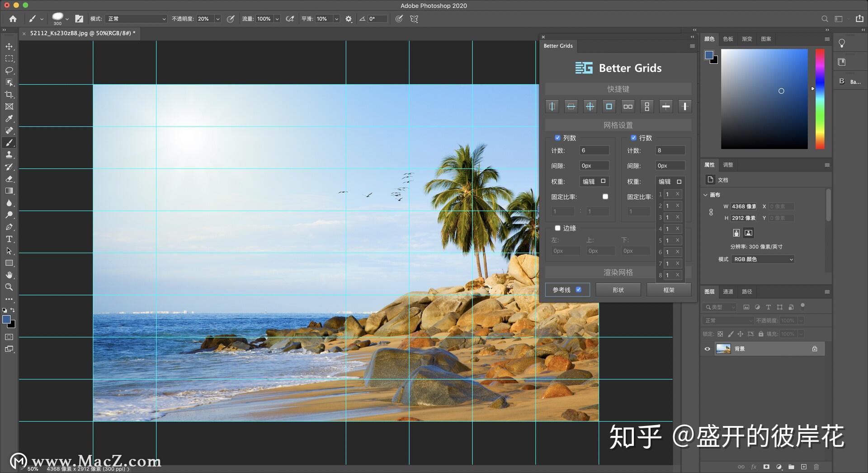868x473 pixels.
Task: Select the Crop tool
Action: coord(9,95)
